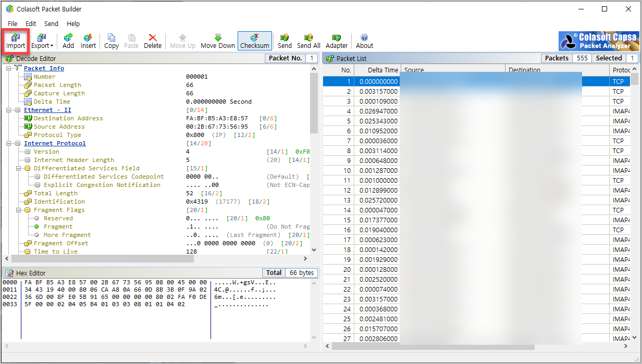Select the Internet Protocol heading

[x=55, y=143]
